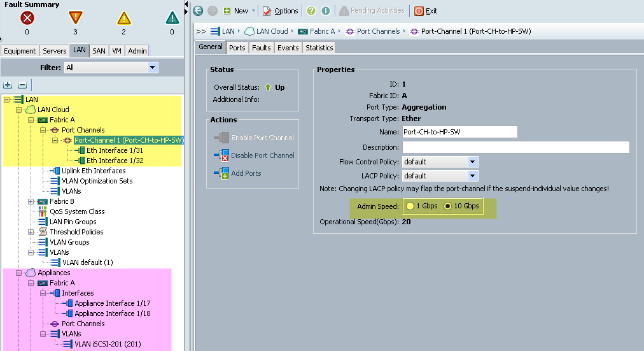Open the Faults tab
This screenshot has width=644, height=351.
coord(261,48)
